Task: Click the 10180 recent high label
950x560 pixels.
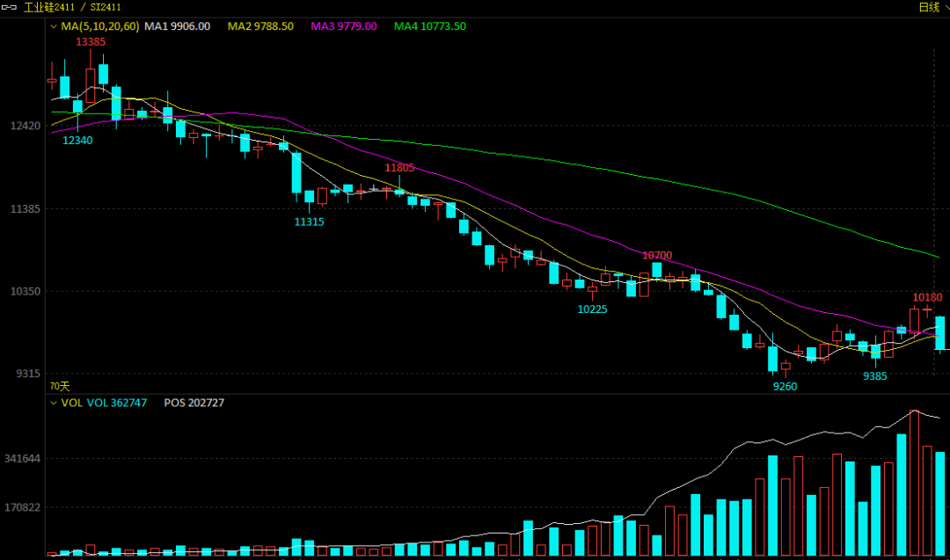Action: click(928, 297)
